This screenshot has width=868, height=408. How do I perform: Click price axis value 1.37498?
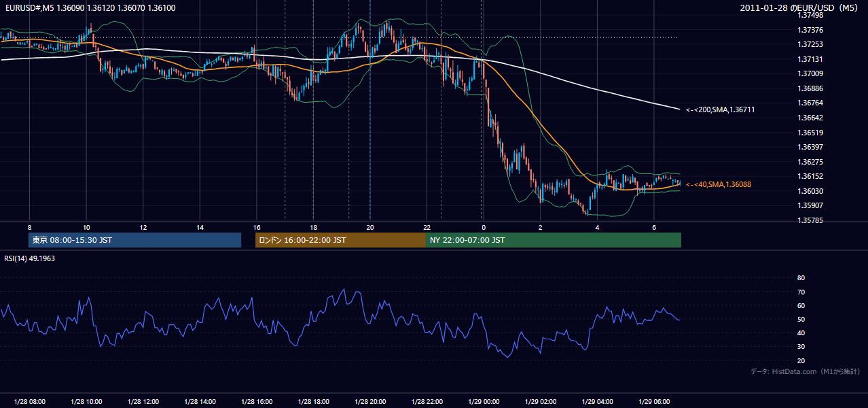click(x=810, y=15)
